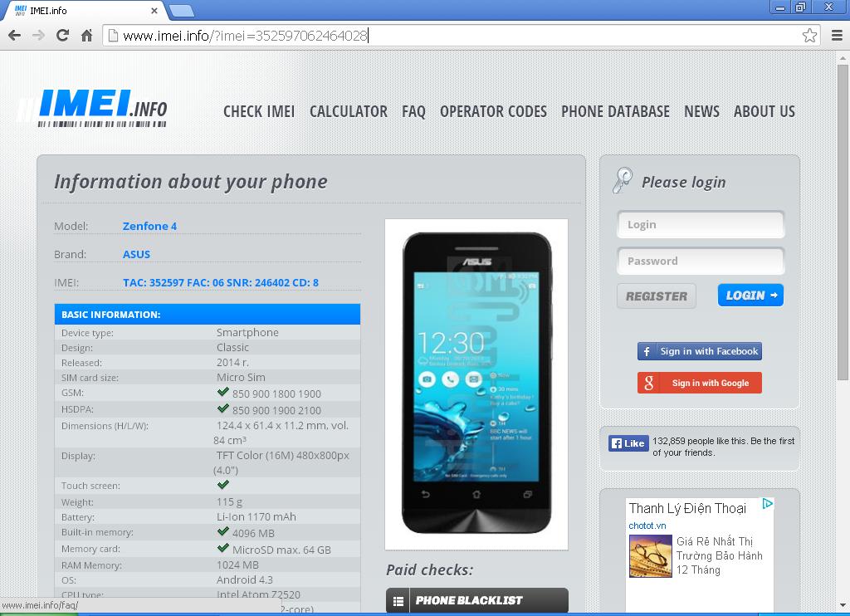850x616 pixels.
Task: Bookmark this page with star icon
Action: click(809, 36)
